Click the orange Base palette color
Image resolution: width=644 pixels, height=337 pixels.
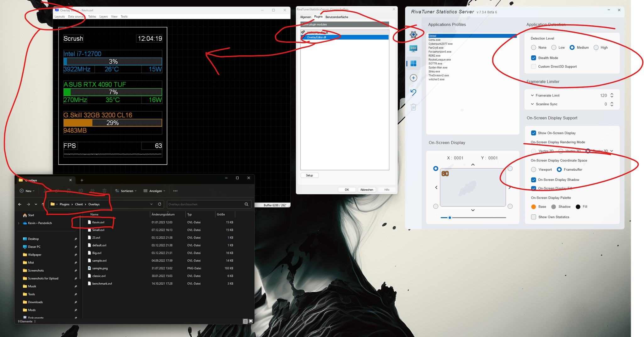[x=534, y=207]
